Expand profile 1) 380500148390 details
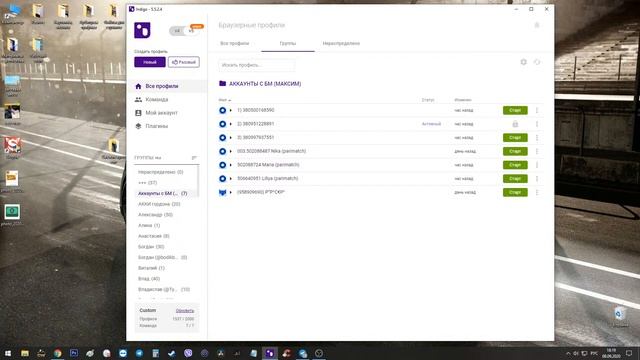The width and height of the screenshot is (640, 360). coord(231,110)
